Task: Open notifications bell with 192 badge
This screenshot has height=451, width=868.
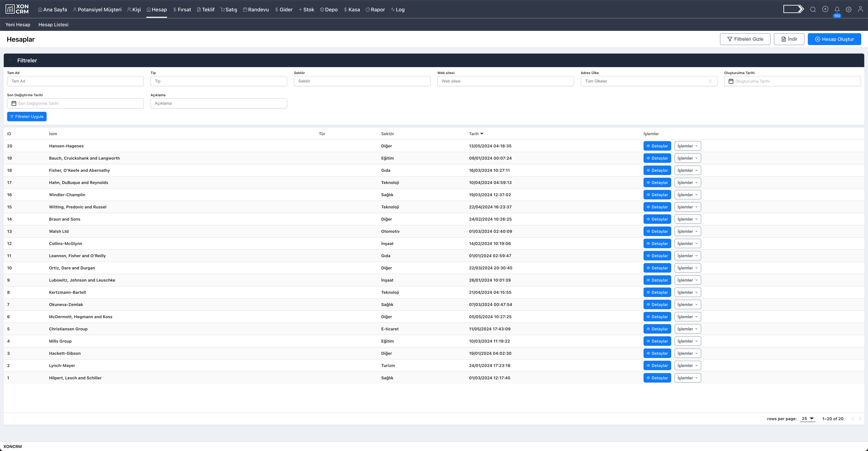Action: [x=837, y=10]
